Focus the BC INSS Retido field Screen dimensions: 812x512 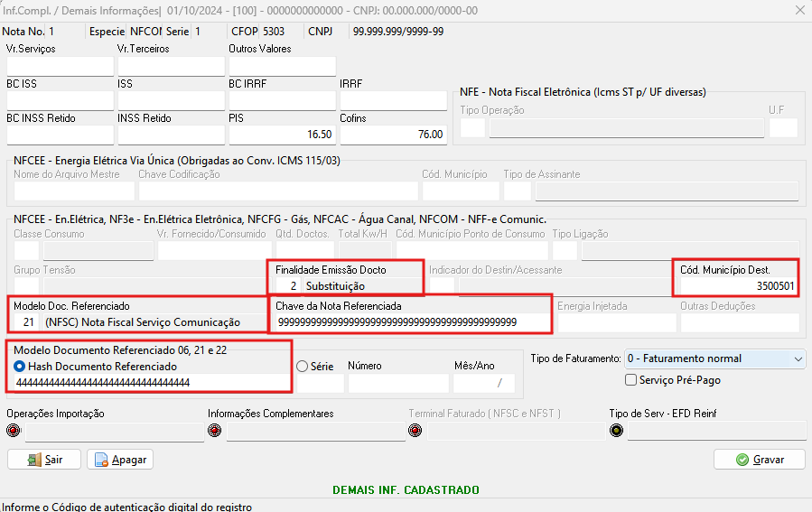pos(61,135)
